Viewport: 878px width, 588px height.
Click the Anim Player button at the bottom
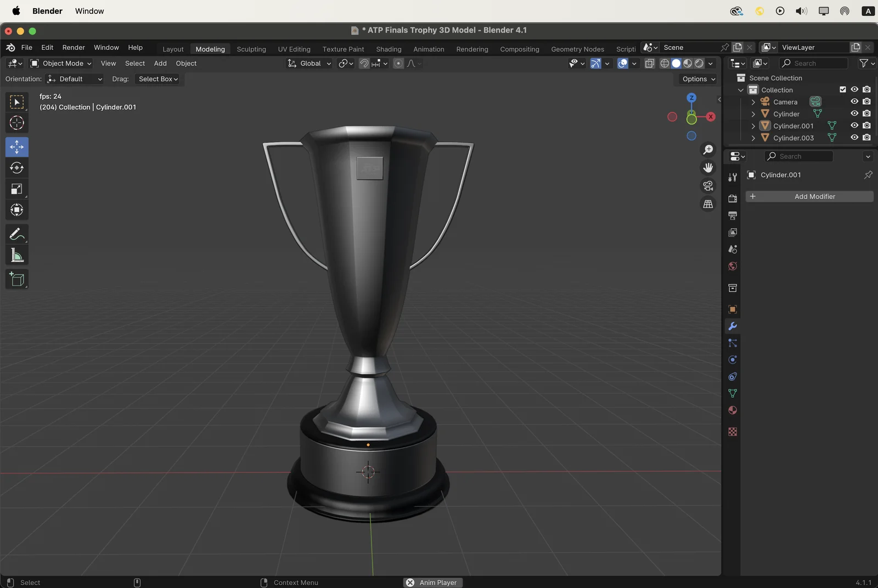(432, 583)
